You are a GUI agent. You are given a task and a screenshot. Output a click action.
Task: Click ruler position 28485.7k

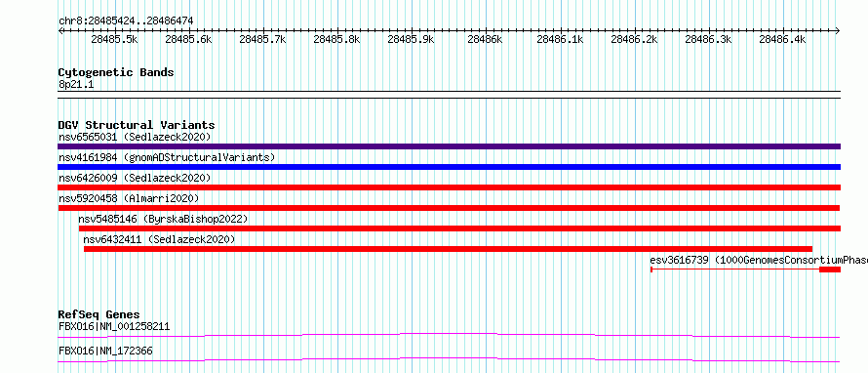pos(263,39)
